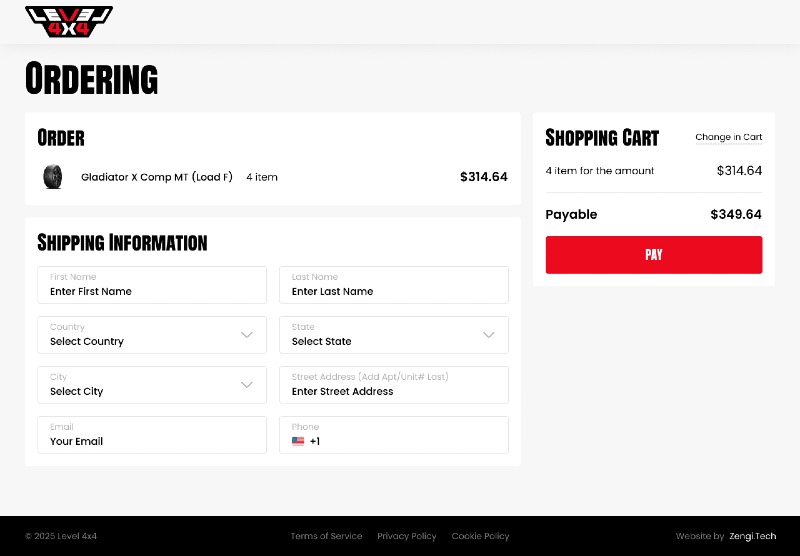
Task: Open the Change in Cart link
Action: click(x=728, y=137)
